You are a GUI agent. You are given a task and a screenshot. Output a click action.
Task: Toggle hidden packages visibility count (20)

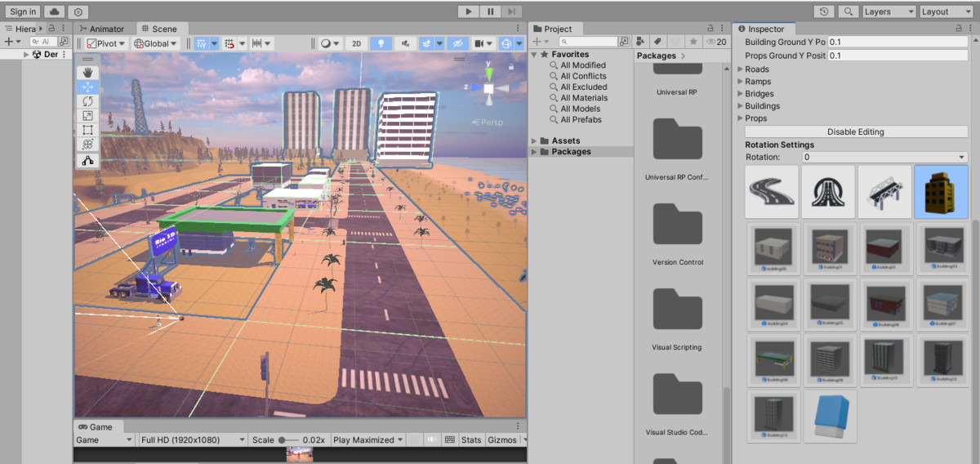[716, 41]
